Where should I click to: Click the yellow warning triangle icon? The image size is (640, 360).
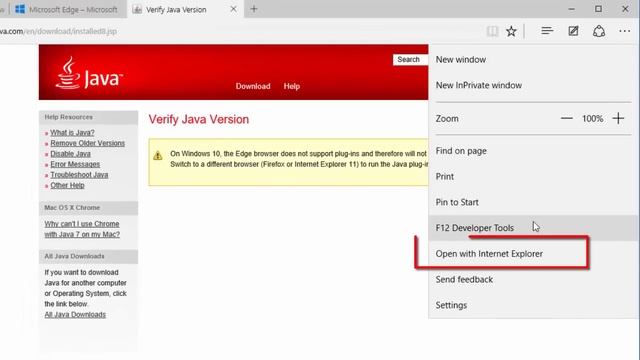[x=158, y=156]
